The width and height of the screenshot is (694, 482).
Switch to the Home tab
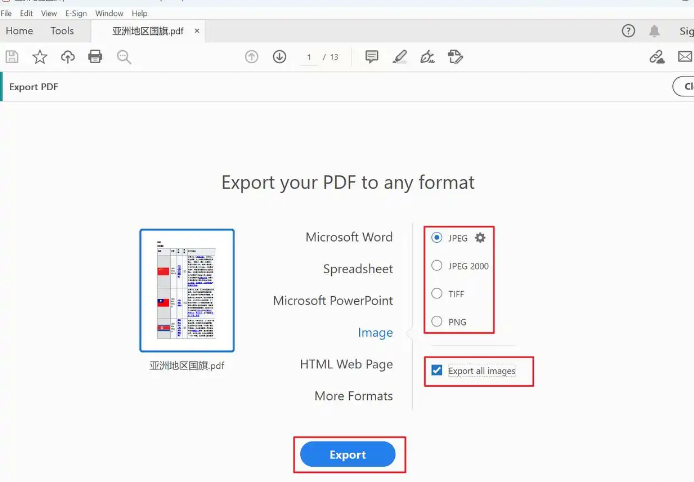19,31
